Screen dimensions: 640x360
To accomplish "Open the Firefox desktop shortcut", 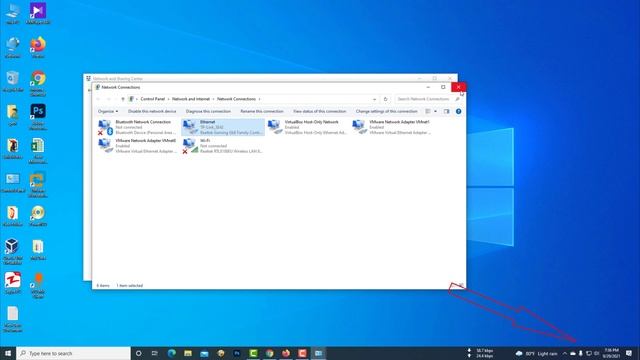I will click(38, 47).
